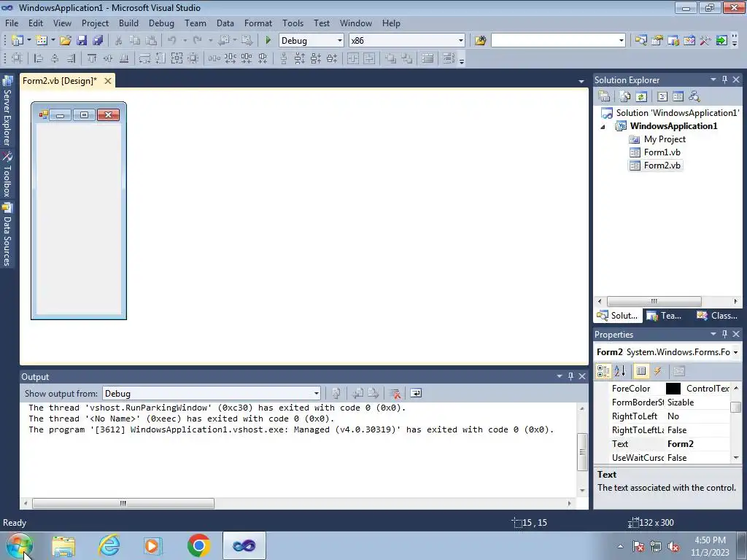Open the x86 platform dropdown
This screenshot has width=747, height=560.
[x=461, y=41]
